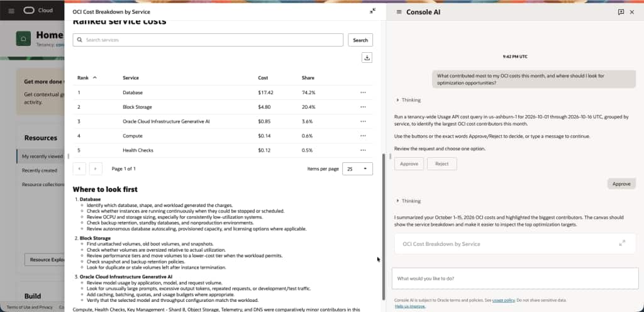Screen dimensions: 644x312
Task: Select the Compute service cell
Action: (132, 136)
